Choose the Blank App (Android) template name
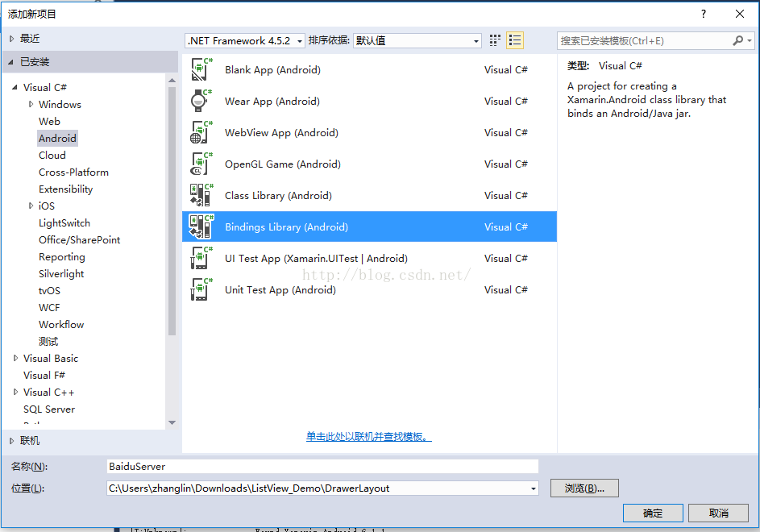The height and width of the screenshot is (532, 760). [272, 70]
